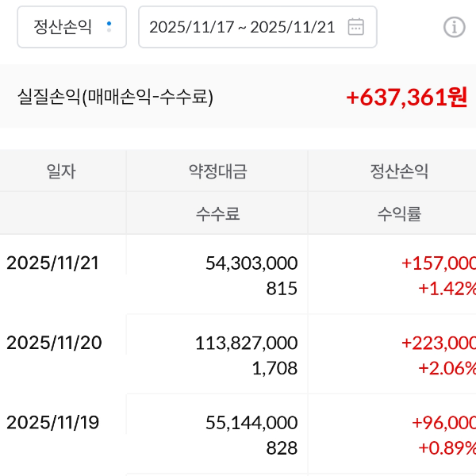Click the 수수료 sub-header
The height and width of the screenshot is (476, 476).
[217, 213]
